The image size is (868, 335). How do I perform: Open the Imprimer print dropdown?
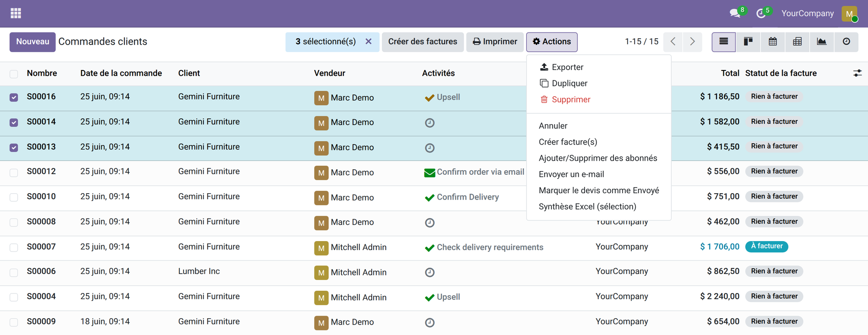pos(495,42)
